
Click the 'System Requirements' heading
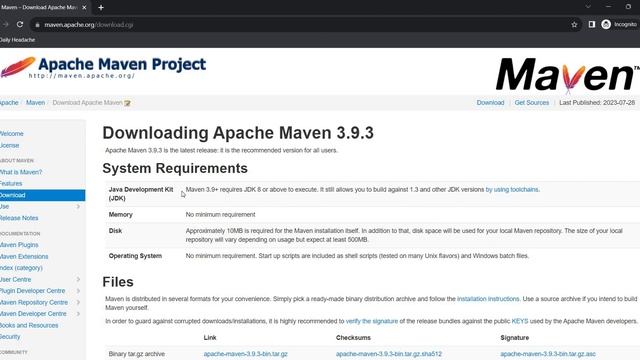click(175, 168)
